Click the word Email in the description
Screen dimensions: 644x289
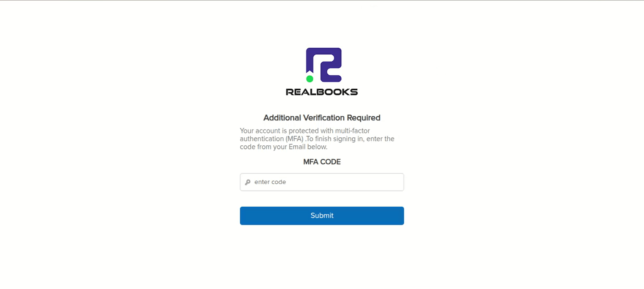(x=297, y=147)
